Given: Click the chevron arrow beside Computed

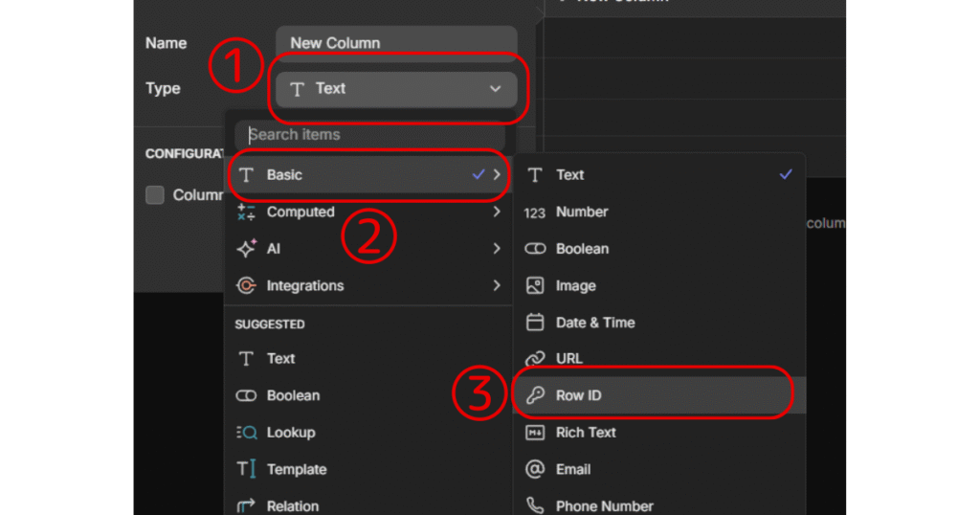Looking at the screenshot, I should click(497, 212).
